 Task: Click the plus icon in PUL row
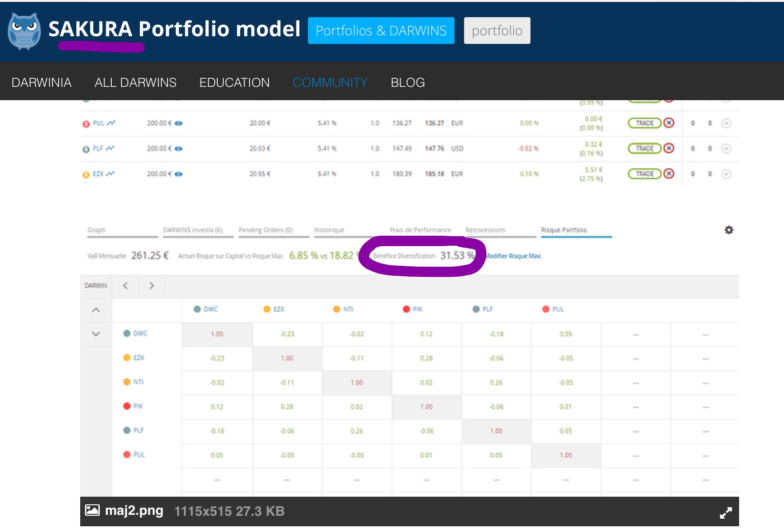pos(726,123)
